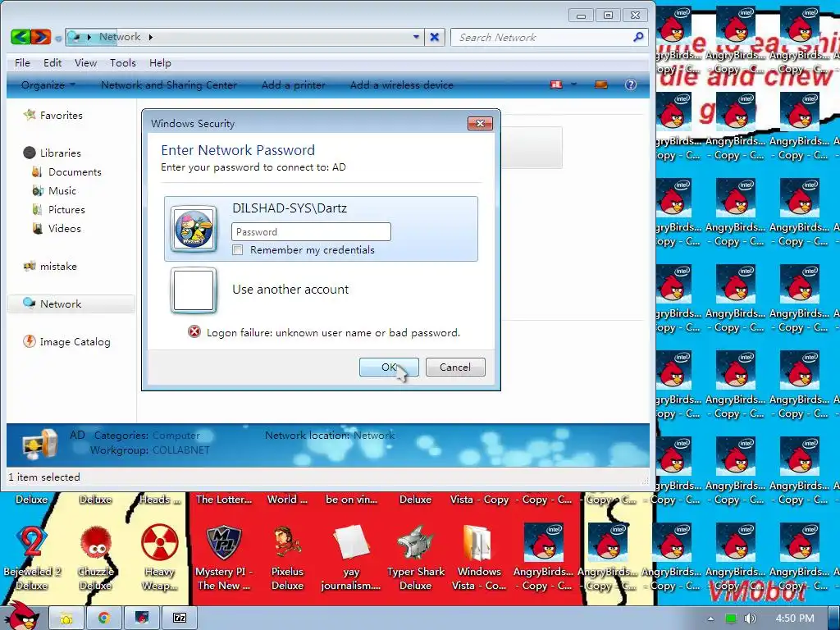Open the View menu
The image size is (840, 630).
(x=85, y=62)
